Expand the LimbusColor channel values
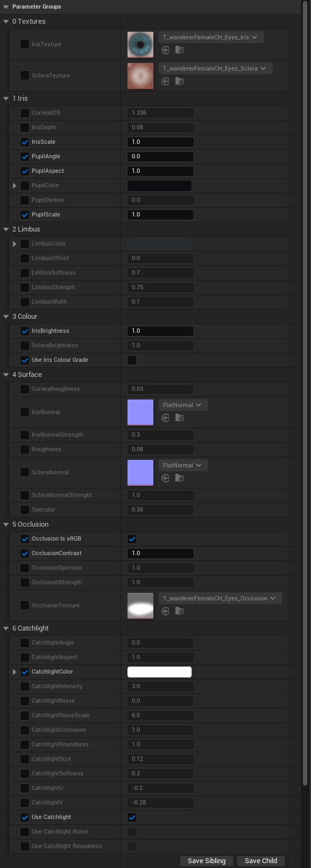 coord(15,244)
